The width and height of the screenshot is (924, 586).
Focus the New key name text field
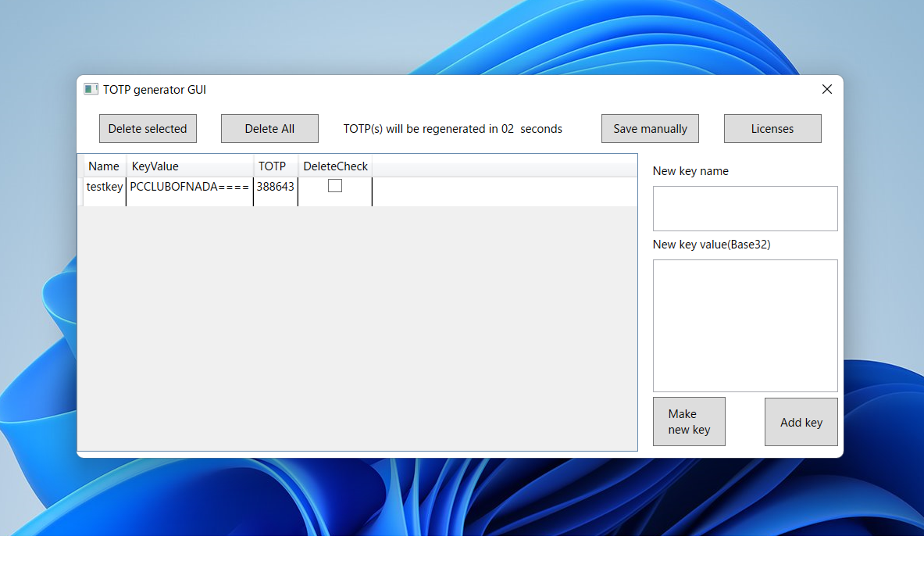(745, 209)
